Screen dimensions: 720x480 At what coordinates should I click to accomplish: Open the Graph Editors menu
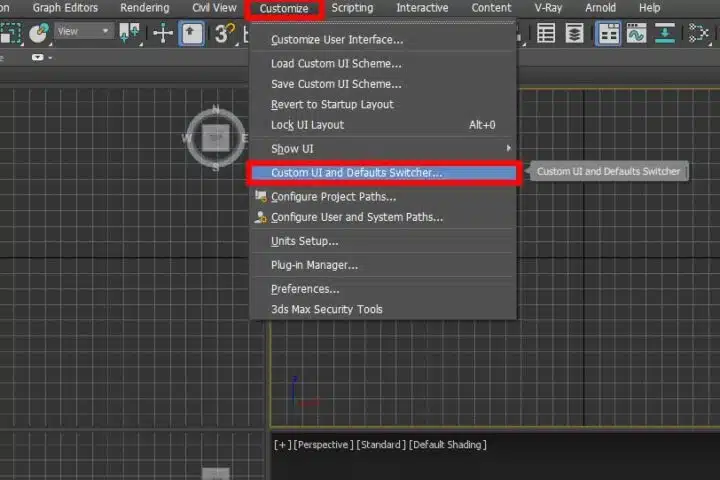(x=65, y=8)
